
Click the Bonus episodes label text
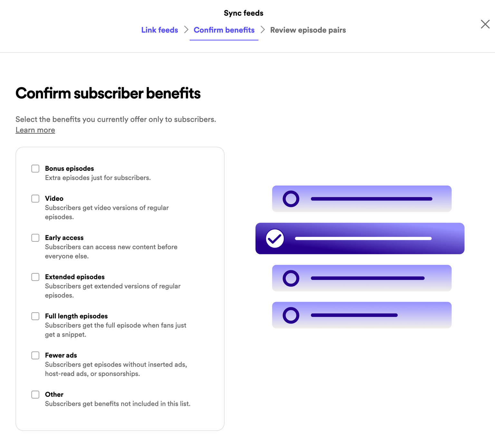pos(69,169)
